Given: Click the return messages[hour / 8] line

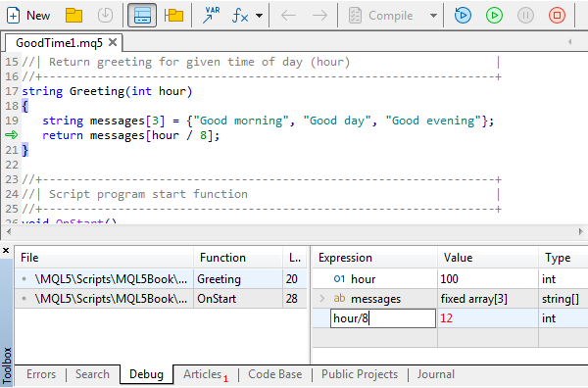Looking at the screenshot, I should (x=130, y=135).
